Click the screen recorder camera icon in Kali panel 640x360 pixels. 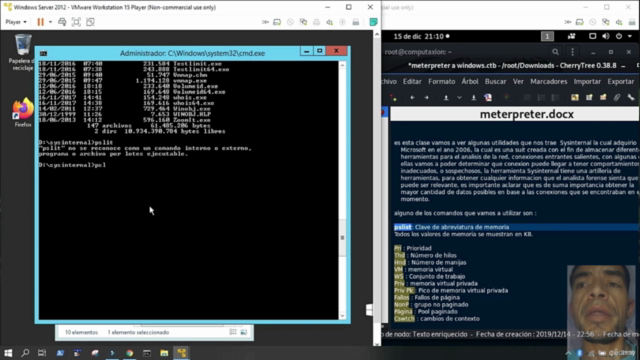pyautogui.click(x=571, y=36)
